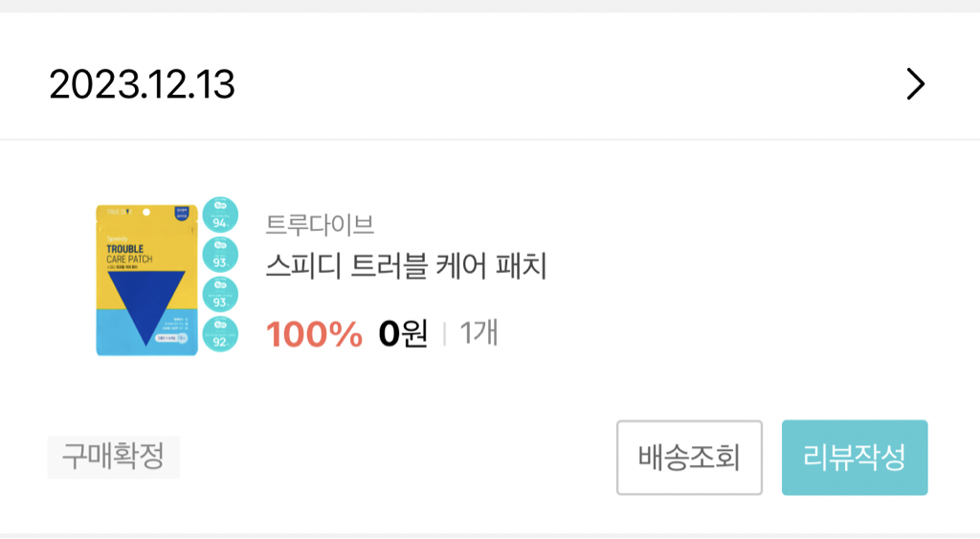The image size is (980, 539).
Task: Select the lower 93% circular badge
Action: tap(221, 296)
